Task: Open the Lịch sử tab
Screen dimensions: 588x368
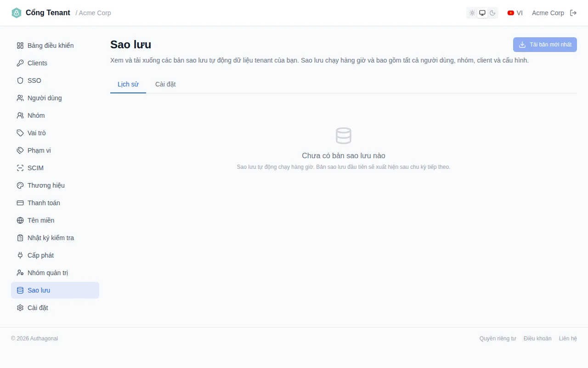Action: point(128,84)
